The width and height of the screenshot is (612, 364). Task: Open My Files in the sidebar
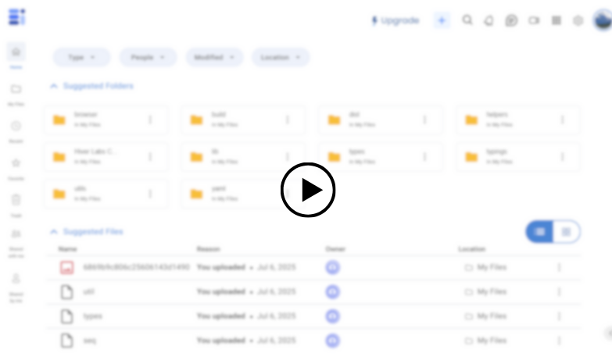pyautogui.click(x=16, y=91)
